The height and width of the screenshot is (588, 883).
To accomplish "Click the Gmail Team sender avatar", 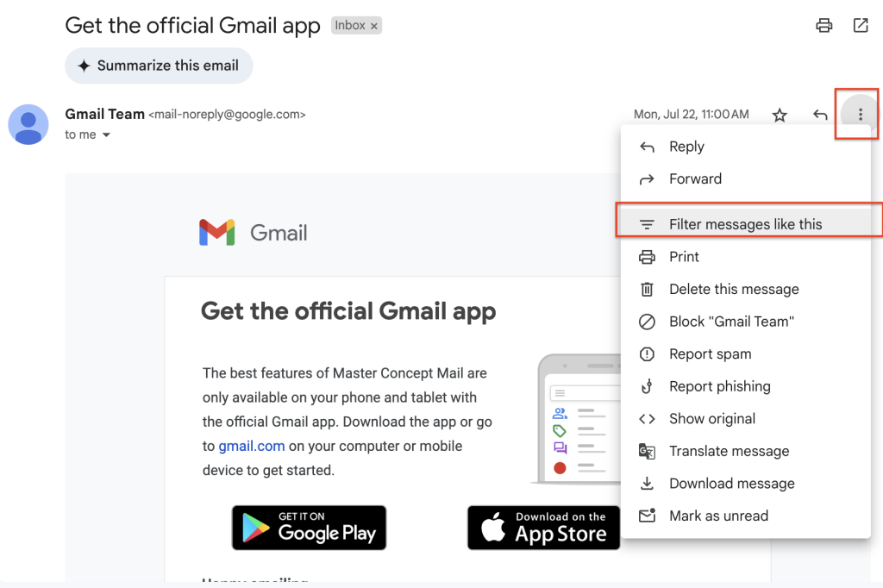I will [x=28, y=124].
